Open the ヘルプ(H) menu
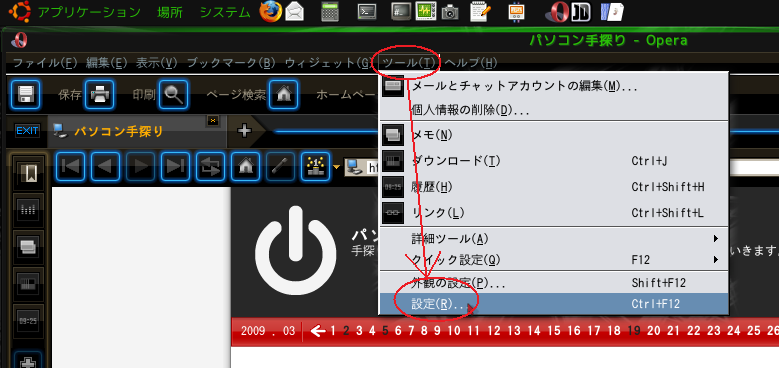The image size is (779, 368). [470, 63]
